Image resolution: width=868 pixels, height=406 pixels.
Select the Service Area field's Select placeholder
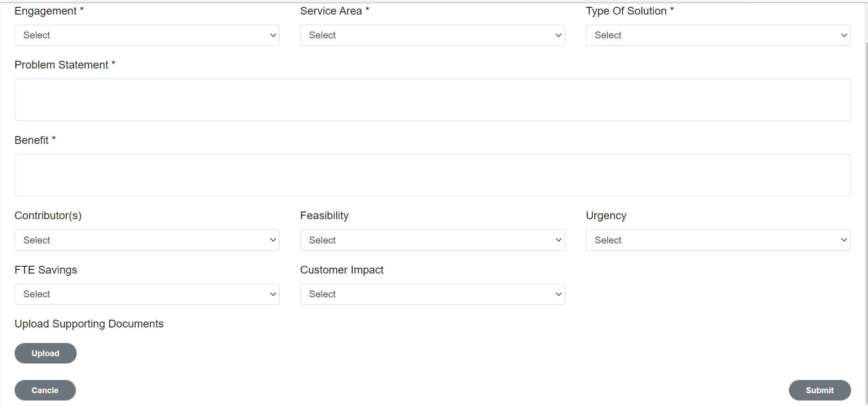coord(322,35)
